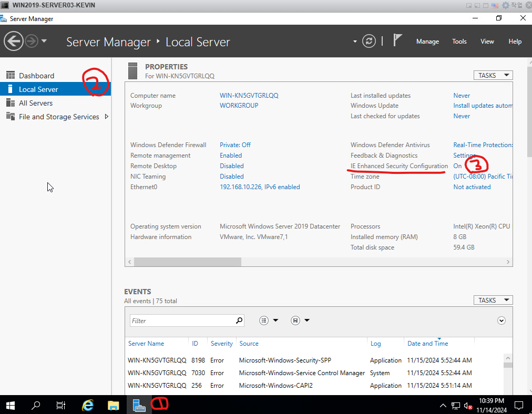Click Last installed updates Never link
This screenshot has width=532, height=414.
[x=462, y=96]
